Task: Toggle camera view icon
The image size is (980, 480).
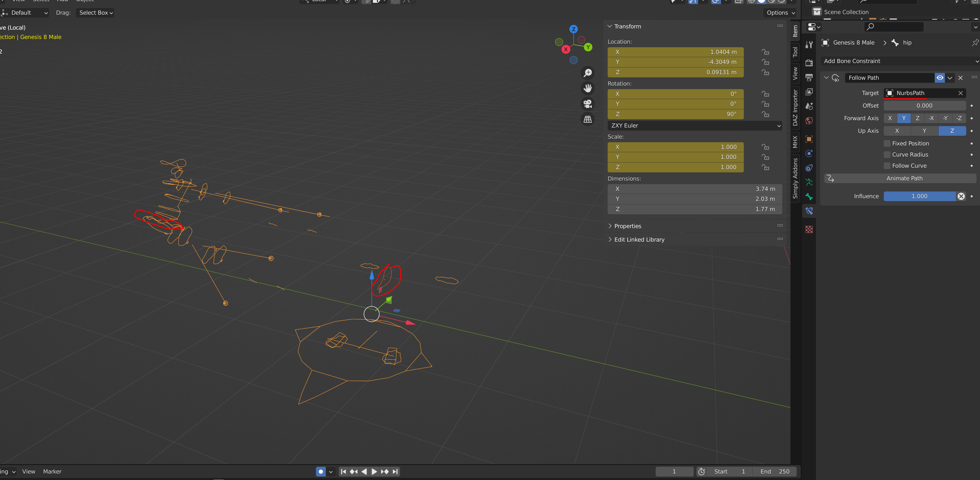Action: [588, 104]
